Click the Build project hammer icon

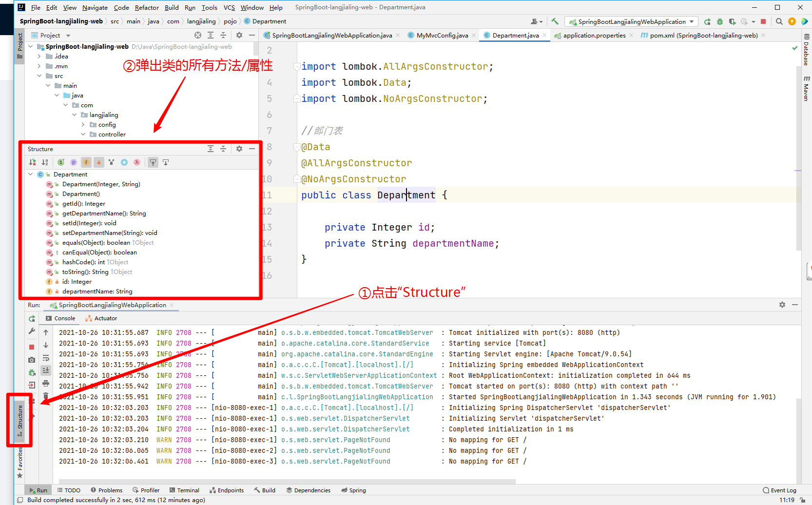point(555,21)
